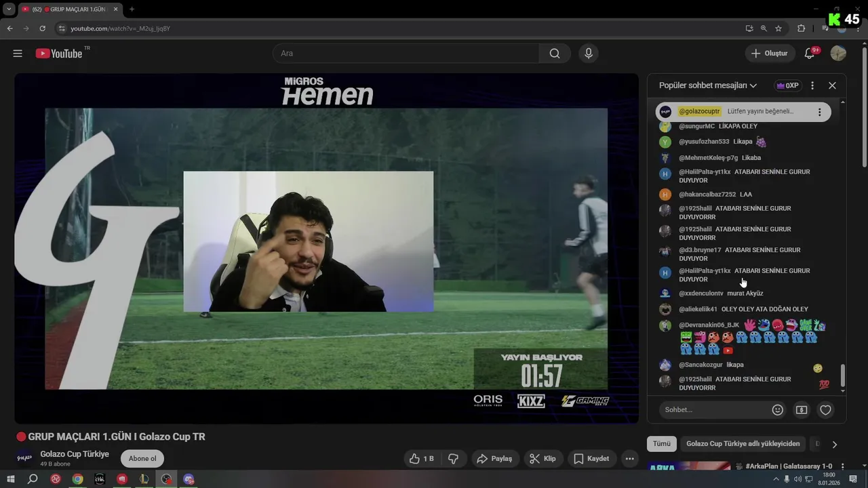
Task: Save the video with Kaydet
Action: pos(592,459)
